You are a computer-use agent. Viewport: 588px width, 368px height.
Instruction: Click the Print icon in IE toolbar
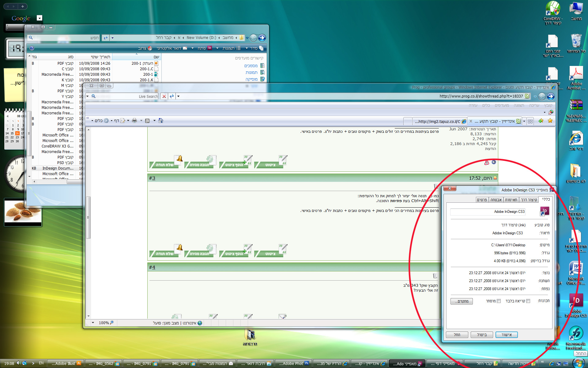point(134,121)
